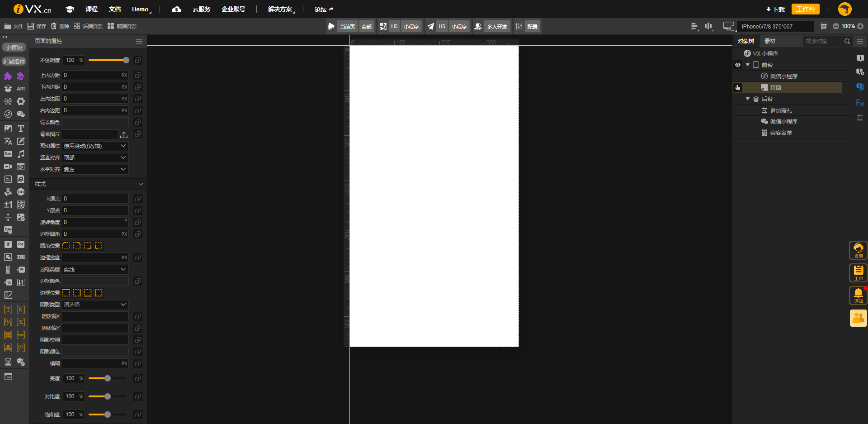Image resolution: width=868 pixels, height=424 pixels.
Task: Toggle the top border position
Action: click(x=66, y=293)
